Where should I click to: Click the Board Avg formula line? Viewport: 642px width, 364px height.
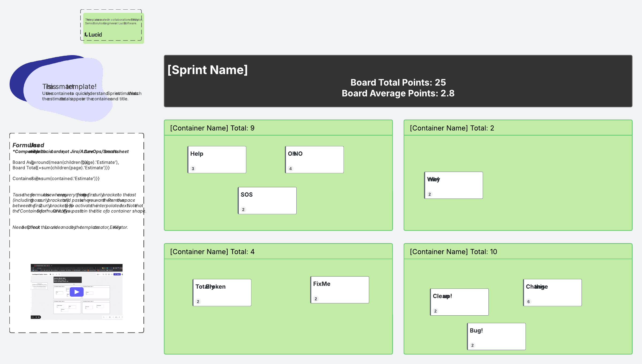pos(66,162)
